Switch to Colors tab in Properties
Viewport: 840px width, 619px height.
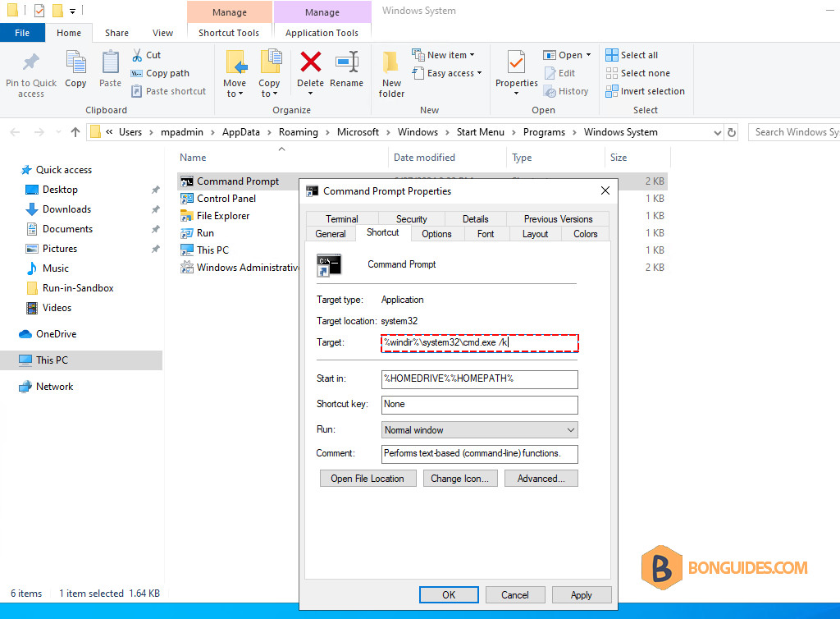coord(585,234)
